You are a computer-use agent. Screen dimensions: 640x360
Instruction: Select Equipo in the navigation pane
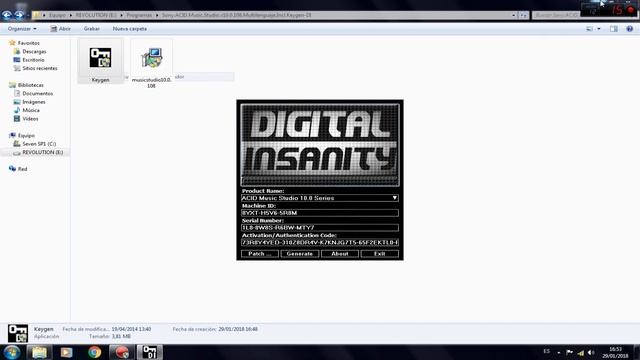(26, 136)
